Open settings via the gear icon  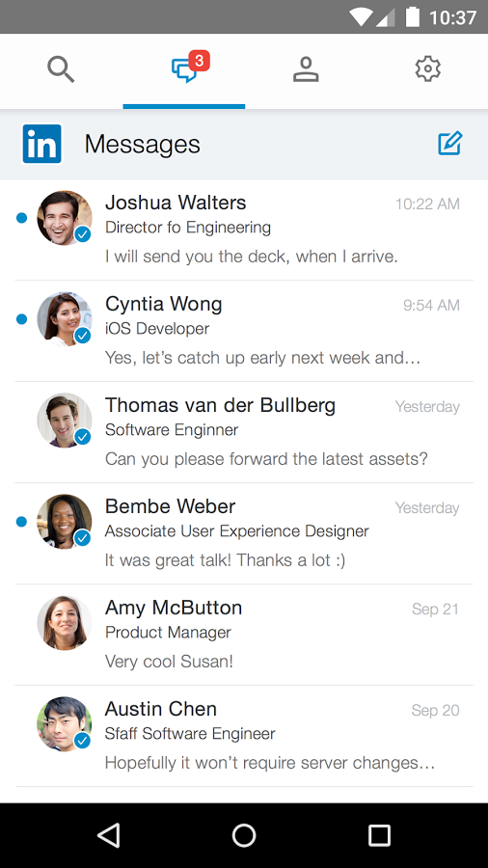[x=427, y=69]
